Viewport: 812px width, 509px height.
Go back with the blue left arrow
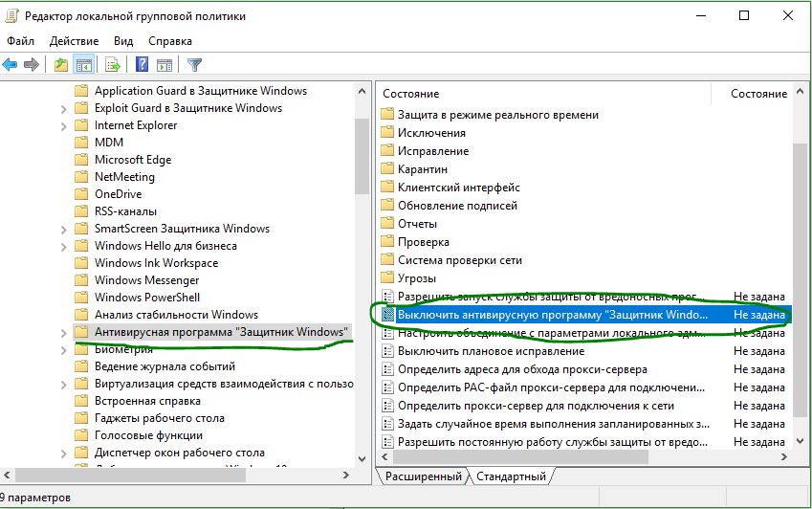point(10,65)
